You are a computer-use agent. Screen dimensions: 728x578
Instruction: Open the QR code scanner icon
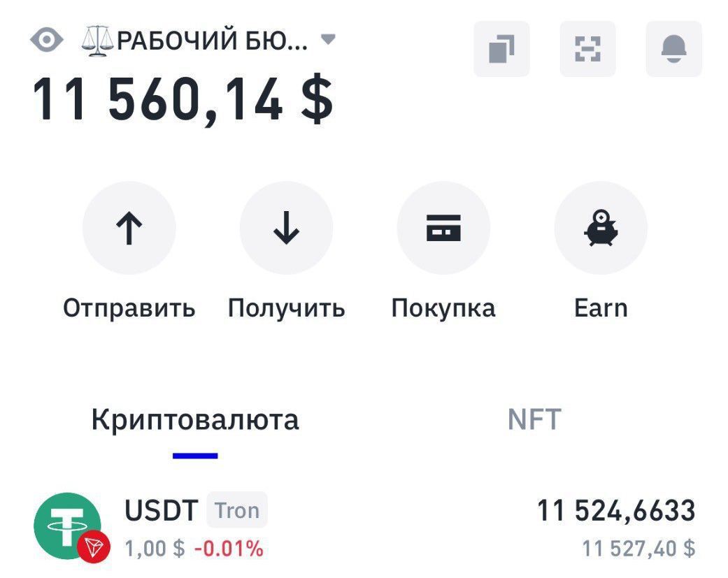[x=587, y=49]
